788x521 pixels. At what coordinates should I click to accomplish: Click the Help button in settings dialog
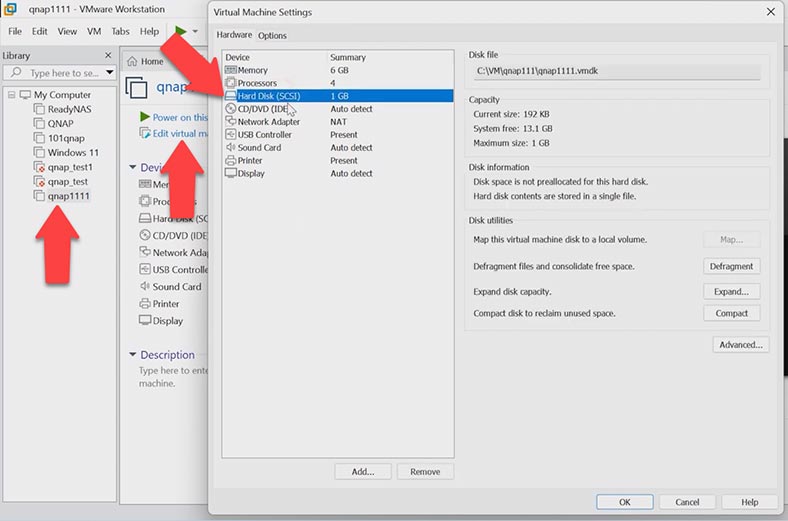pos(749,502)
